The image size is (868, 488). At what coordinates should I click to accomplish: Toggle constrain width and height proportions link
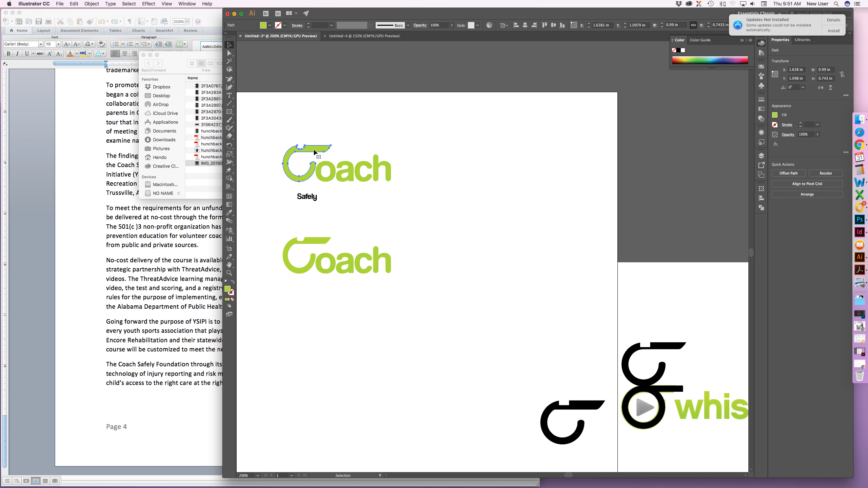(x=693, y=25)
